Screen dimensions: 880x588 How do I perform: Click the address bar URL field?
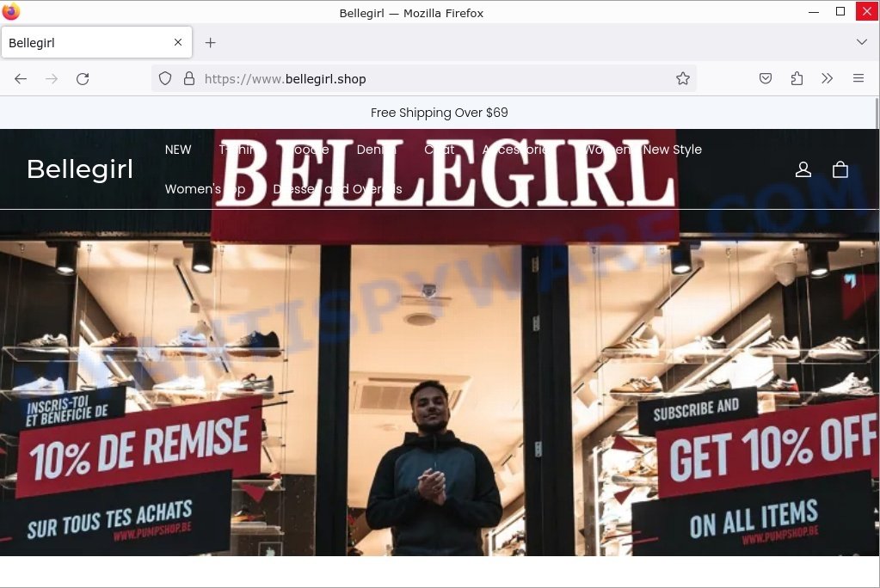point(424,78)
